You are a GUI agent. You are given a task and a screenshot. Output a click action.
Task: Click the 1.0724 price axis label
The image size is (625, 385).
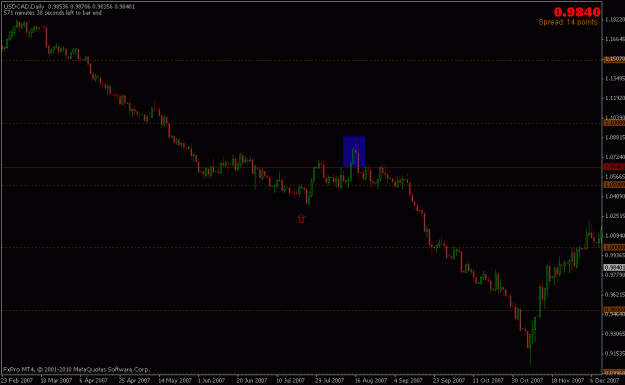coord(615,157)
